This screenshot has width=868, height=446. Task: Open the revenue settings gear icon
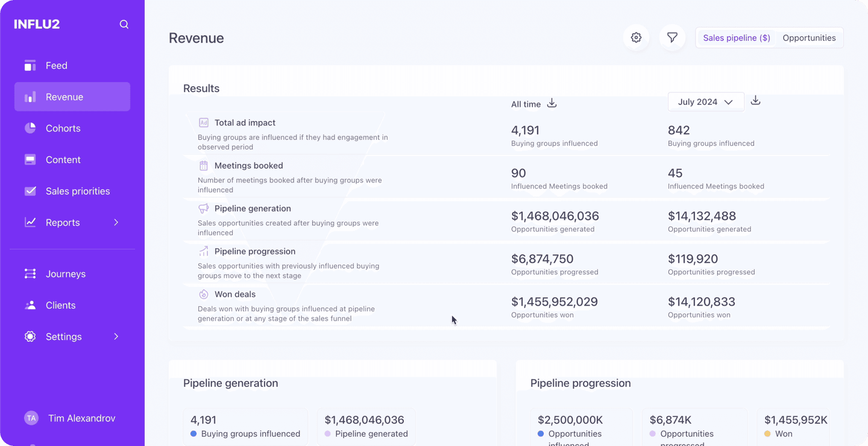point(636,38)
